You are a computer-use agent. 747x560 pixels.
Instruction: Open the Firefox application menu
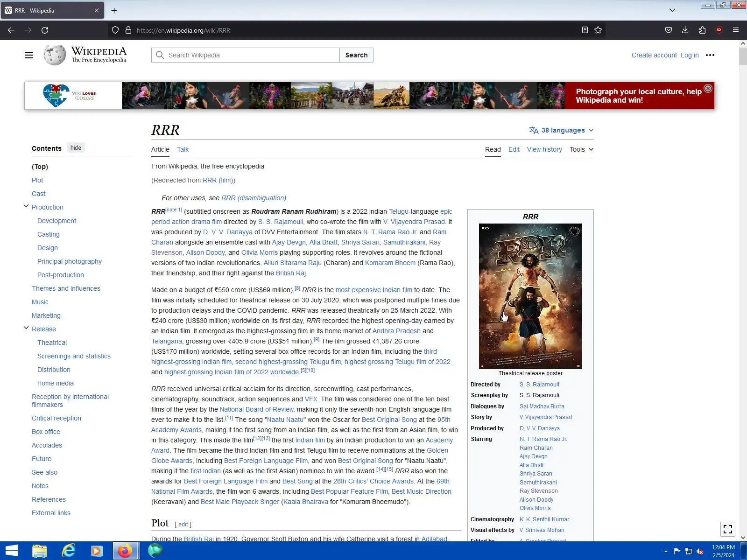click(736, 30)
